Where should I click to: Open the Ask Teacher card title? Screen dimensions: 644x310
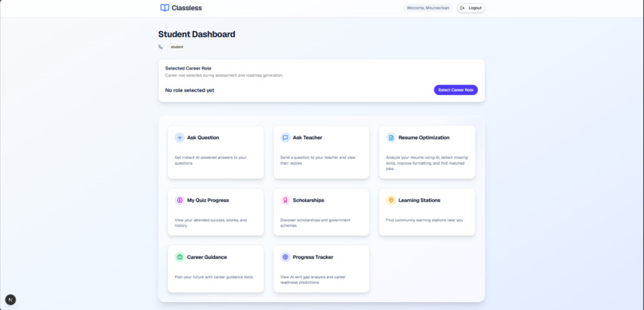[x=308, y=137]
